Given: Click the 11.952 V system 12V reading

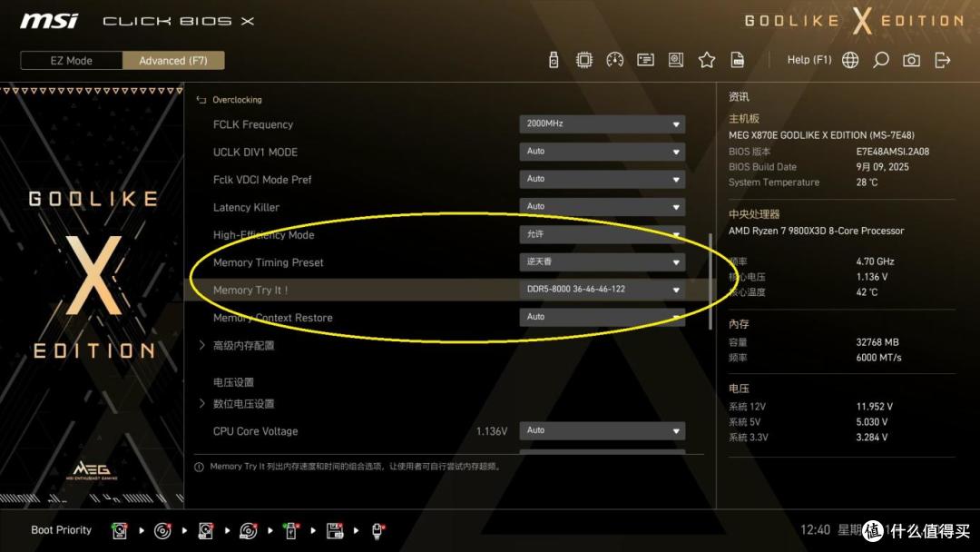Looking at the screenshot, I should (x=875, y=407).
